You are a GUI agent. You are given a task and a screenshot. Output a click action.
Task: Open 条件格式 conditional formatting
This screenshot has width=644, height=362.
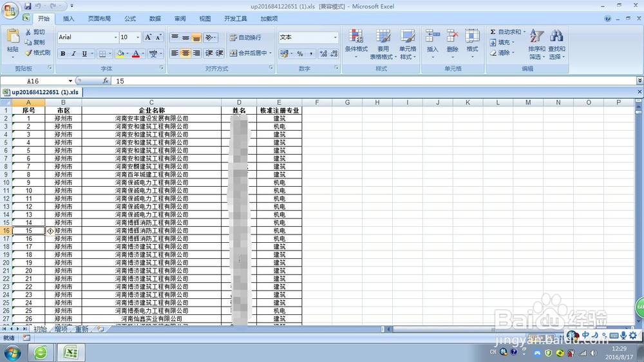(x=356, y=44)
